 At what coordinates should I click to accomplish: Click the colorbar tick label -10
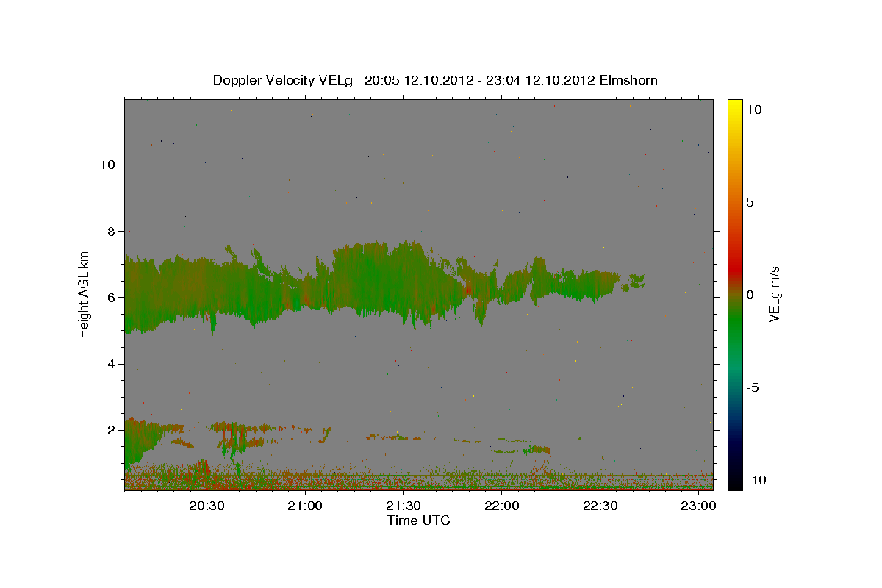tap(756, 480)
